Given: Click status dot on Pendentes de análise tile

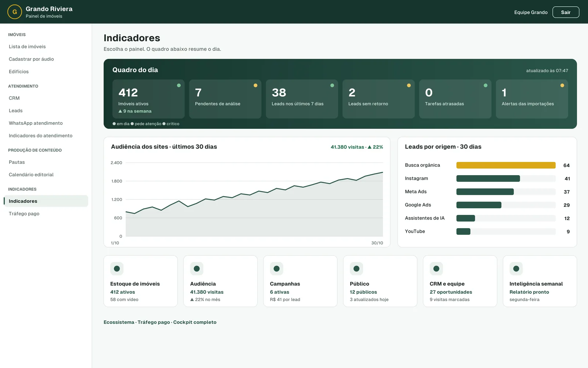Looking at the screenshot, I should (255, 85).
